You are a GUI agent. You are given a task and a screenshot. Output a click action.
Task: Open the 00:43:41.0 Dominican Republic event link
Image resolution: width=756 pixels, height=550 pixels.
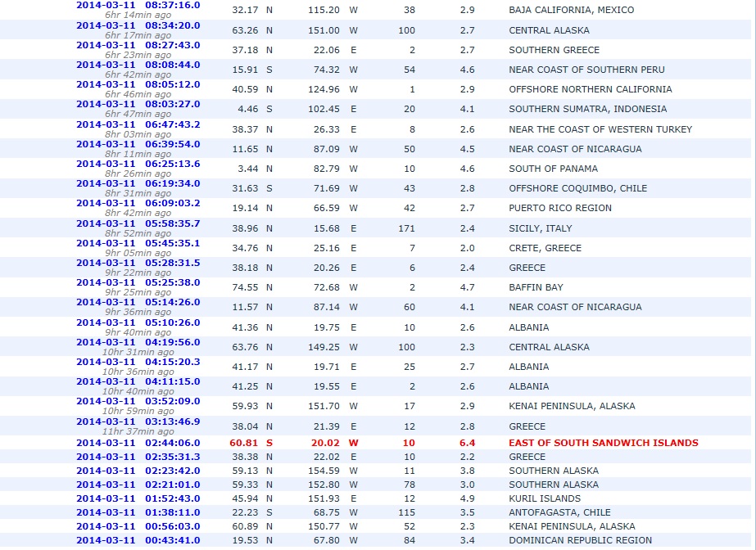138,540
